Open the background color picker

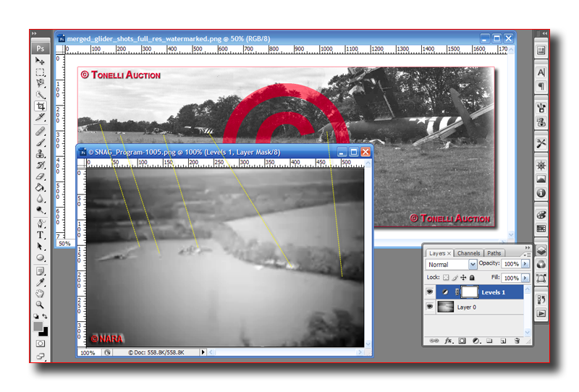pyautogui.click(x=44, y=333)
